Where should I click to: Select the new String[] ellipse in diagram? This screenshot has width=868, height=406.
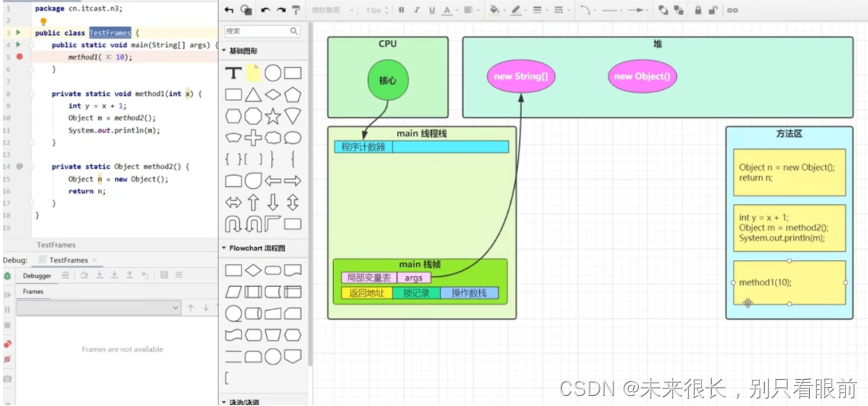point(521,76)
